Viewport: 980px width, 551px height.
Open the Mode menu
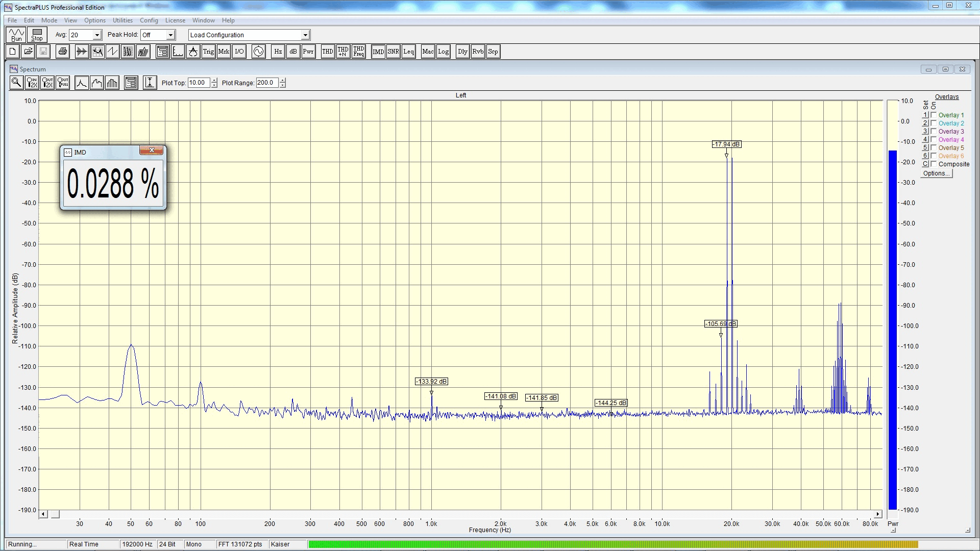(49, 20)
